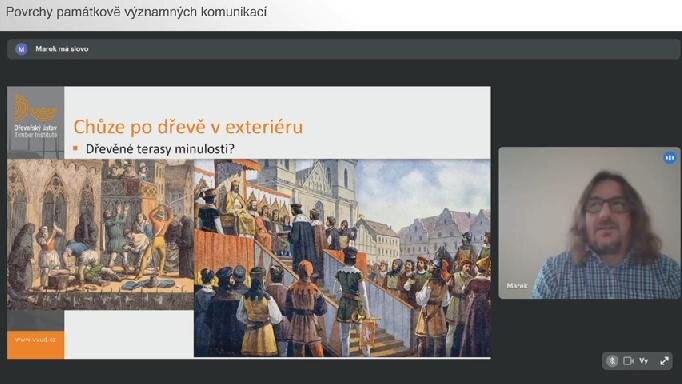The width and height of the screenshot is (682, 384).
Task: Click Marek's webcam video tile
Action: [589, 223]
